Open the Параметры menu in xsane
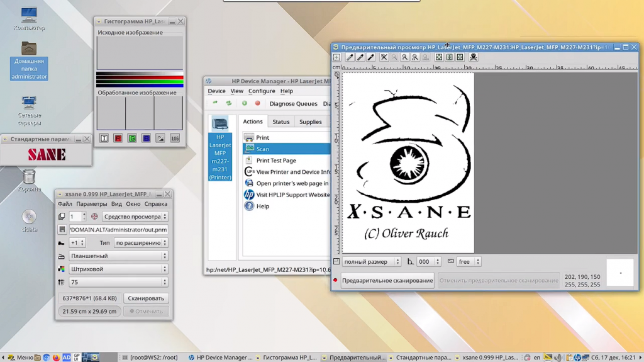 pos(92,203)
